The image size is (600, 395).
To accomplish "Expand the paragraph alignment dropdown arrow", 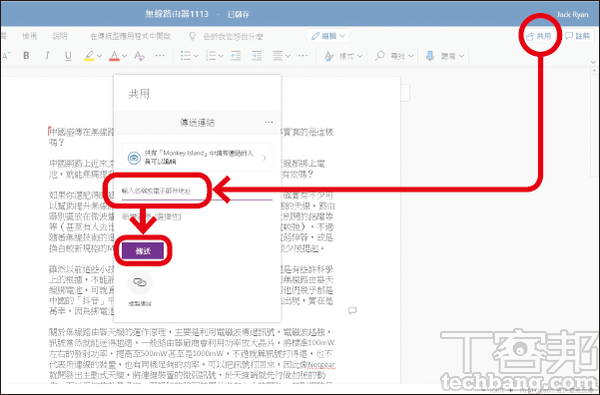I will (288, 56).
